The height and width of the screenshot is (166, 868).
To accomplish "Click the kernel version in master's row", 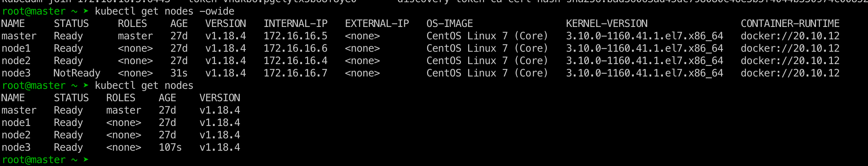I will tap(645, 36).
